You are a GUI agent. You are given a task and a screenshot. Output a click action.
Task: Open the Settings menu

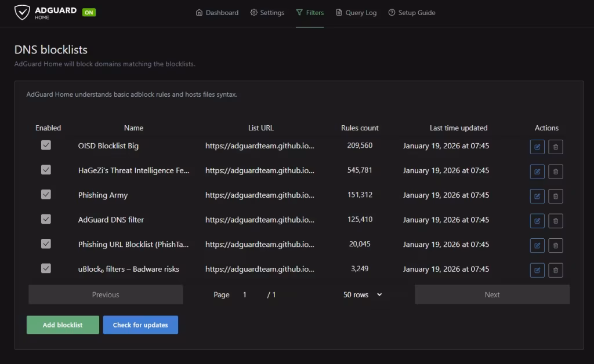pyautogui.click(x=267, y=13)
